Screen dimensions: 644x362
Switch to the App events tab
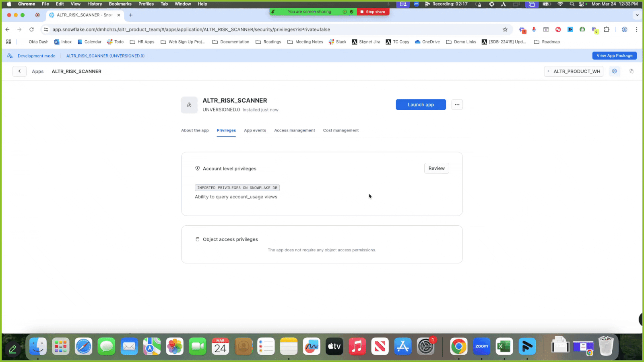[255, 130]
